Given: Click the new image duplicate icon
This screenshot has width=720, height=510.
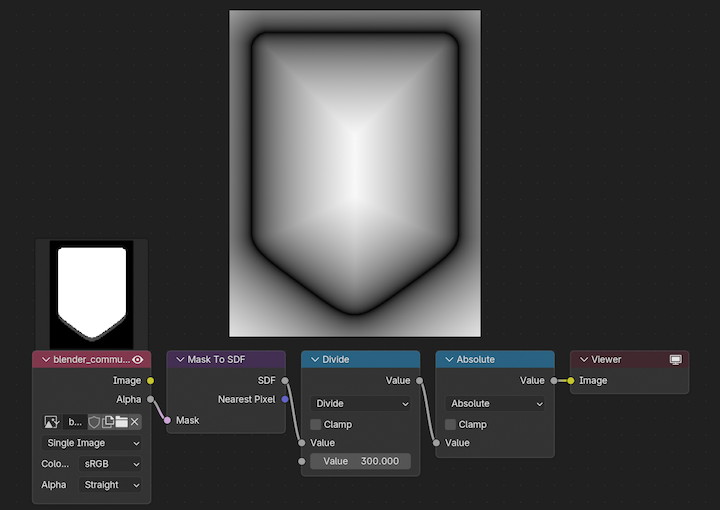Looking at the screenshot, I should click(108, 422).
